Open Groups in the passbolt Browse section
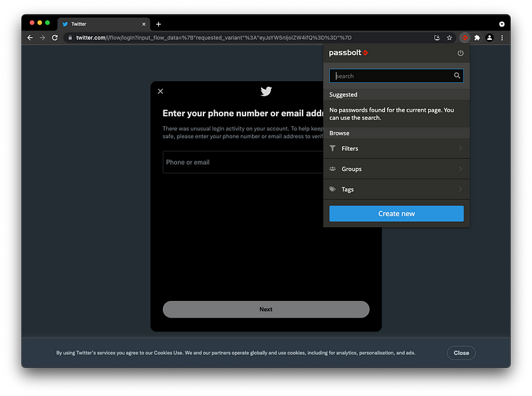This screenshot has width=532, height=396. pos(396,169)
